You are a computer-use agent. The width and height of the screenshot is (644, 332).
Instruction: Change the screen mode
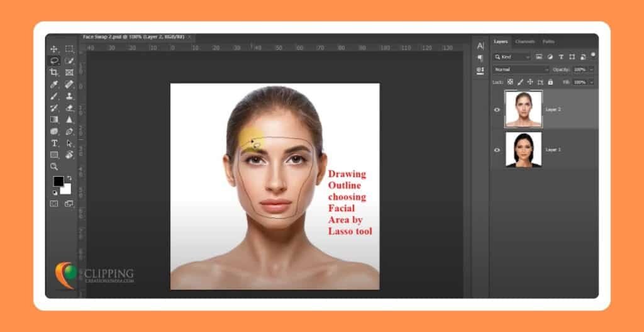tap(69, 203)
